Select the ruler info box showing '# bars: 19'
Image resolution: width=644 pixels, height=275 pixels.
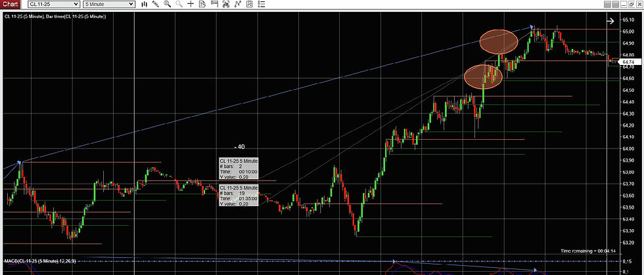pyautogui.click(x=239, y=196)
